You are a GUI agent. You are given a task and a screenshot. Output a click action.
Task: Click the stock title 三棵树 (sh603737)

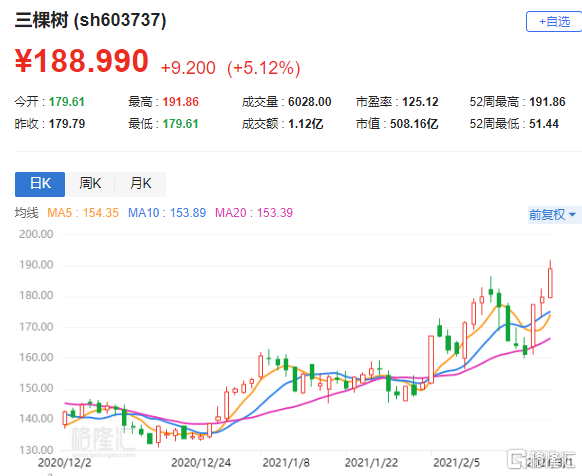90,20
